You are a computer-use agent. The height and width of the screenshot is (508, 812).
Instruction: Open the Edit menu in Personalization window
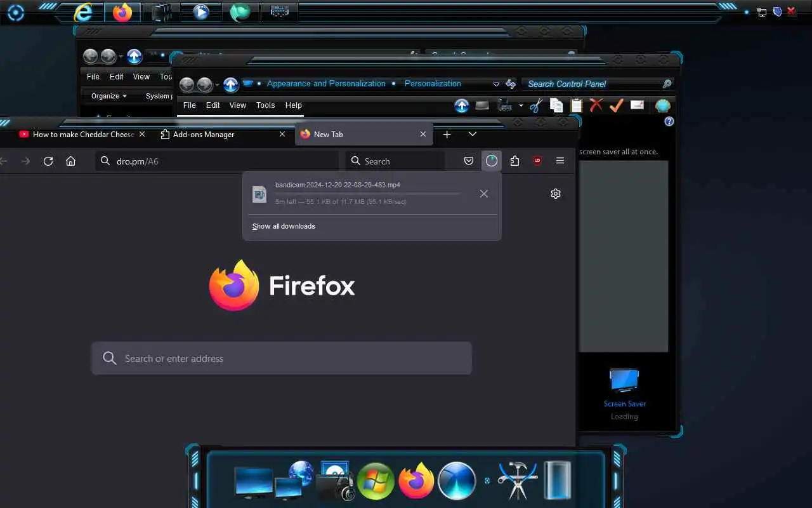(213, 105)
